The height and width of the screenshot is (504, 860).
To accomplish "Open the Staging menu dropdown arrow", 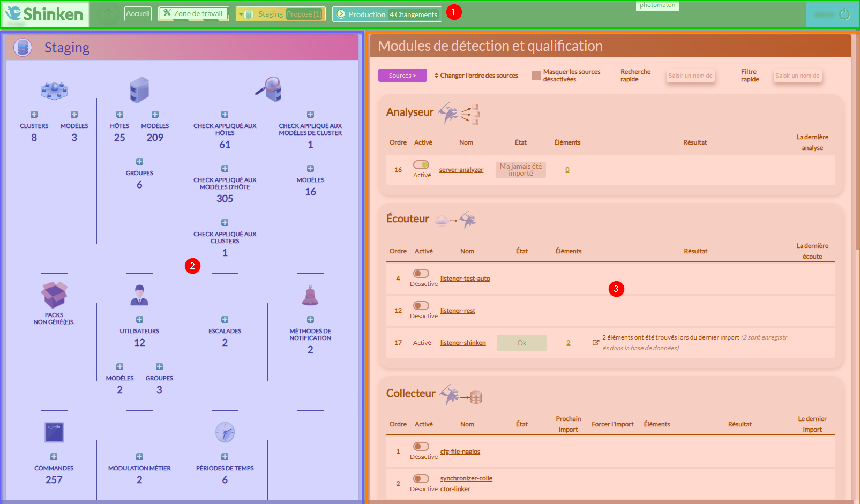I will point(241,14).
